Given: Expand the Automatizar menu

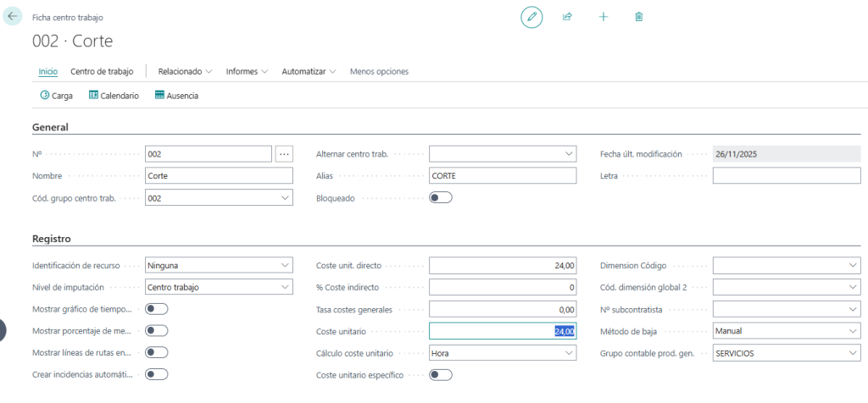Looking at the screenshot, I should 309,71.
